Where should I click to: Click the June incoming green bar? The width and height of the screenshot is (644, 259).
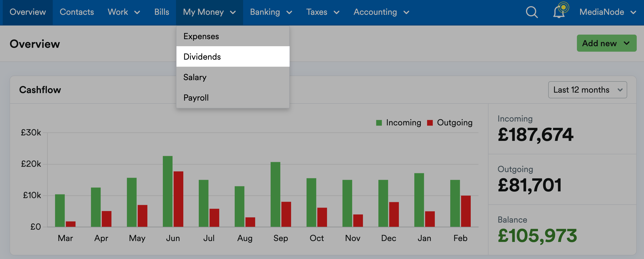[168, 191]
